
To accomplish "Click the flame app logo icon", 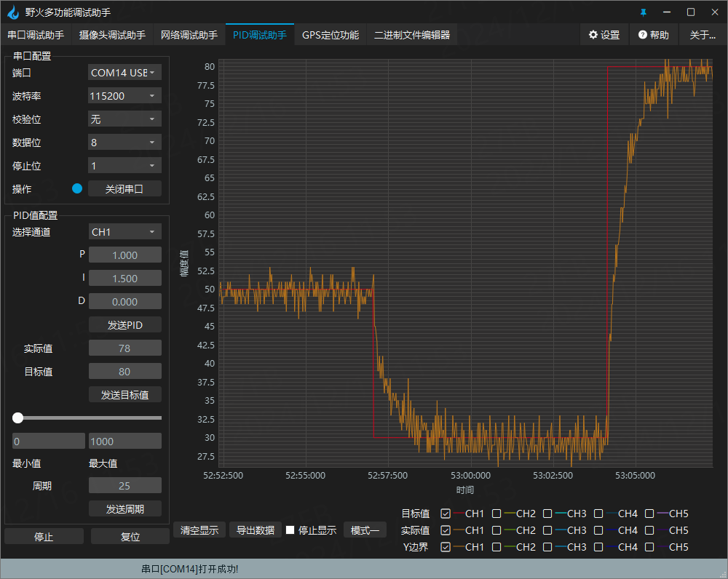I will coord(13,12).
